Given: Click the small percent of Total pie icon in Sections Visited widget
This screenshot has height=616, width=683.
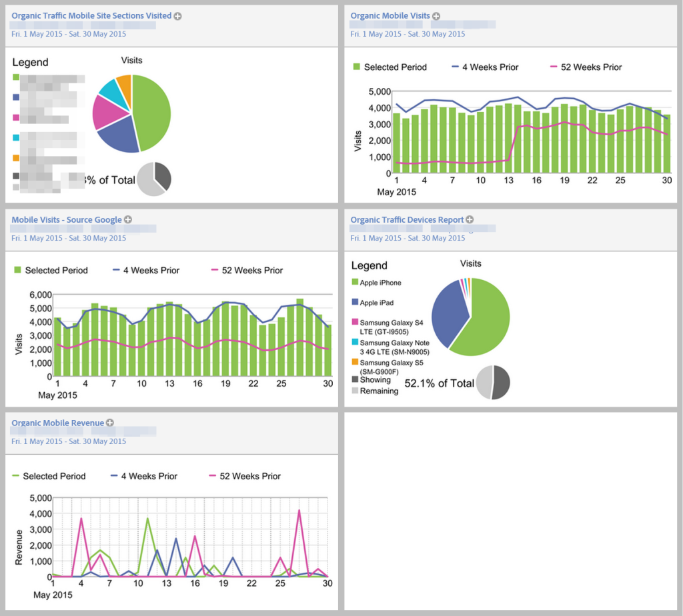Looking at the screenshot, I should point(155,179).
